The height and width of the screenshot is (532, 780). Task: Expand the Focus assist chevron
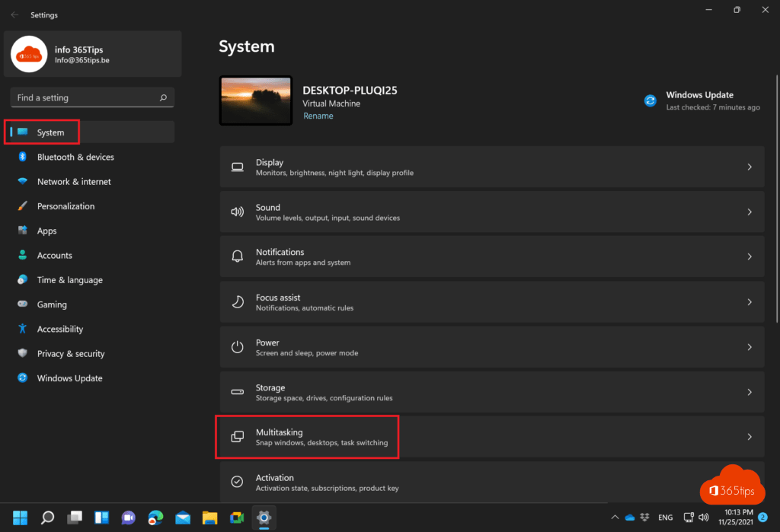pyautogui.click(x=750, y=302)
